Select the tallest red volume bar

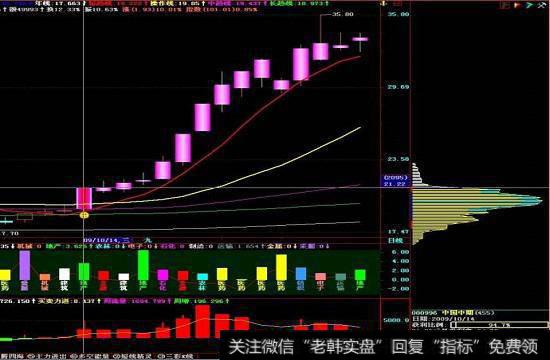[x=203, y=321]
